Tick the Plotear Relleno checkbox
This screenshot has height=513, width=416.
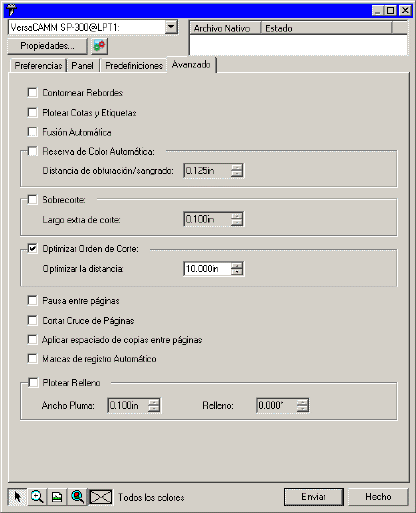click(32, 382)
